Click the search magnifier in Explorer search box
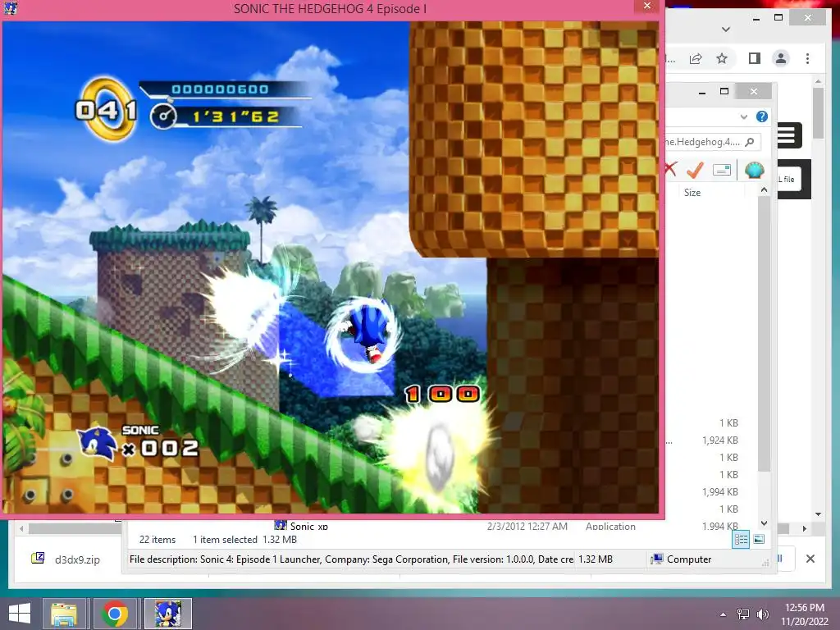840x630 pixels. 750,142
